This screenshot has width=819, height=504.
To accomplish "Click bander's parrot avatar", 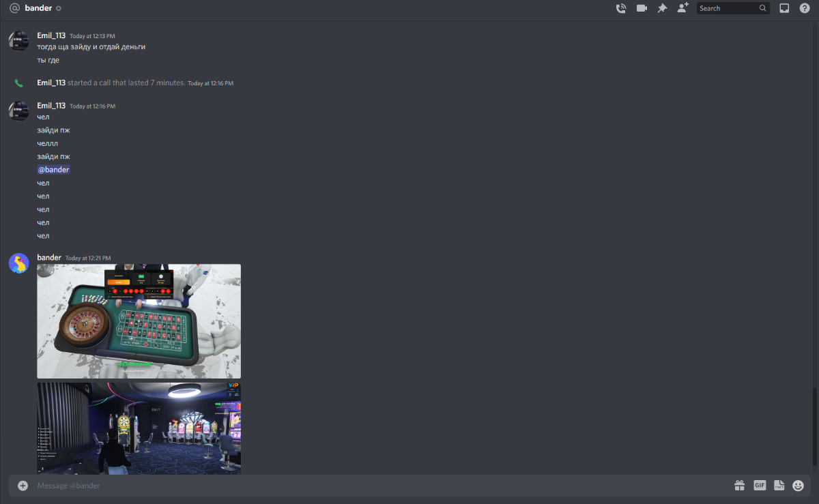I will pyautogui.click(x=19, y=263).
